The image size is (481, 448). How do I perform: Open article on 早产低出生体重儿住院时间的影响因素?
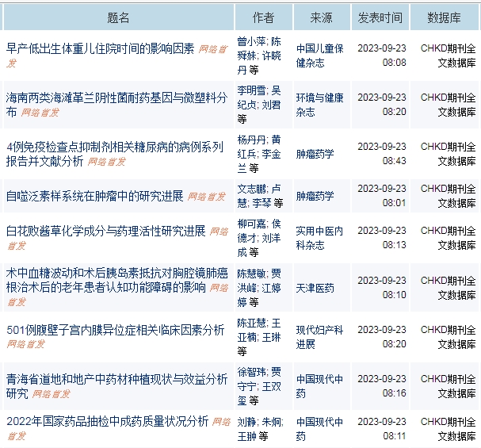100,48
